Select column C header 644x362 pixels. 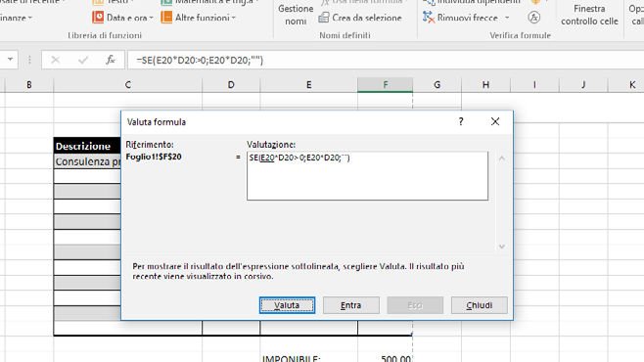pos(128,85)
